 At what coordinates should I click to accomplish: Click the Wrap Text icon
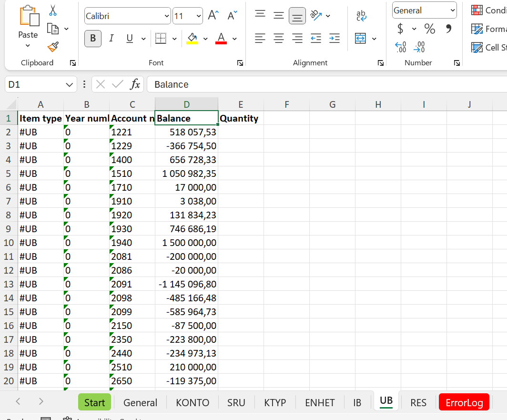tap(361, 16)
